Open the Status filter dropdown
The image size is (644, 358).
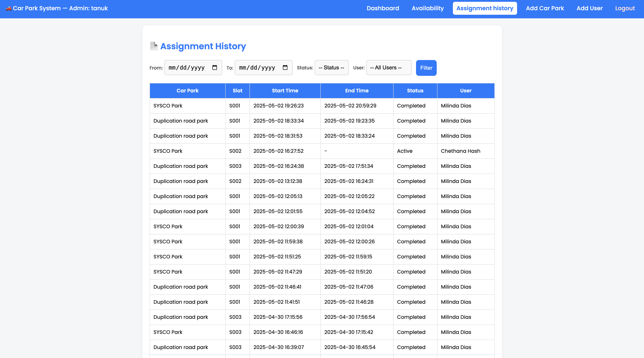pyautogui.click(x=332, y=67)
